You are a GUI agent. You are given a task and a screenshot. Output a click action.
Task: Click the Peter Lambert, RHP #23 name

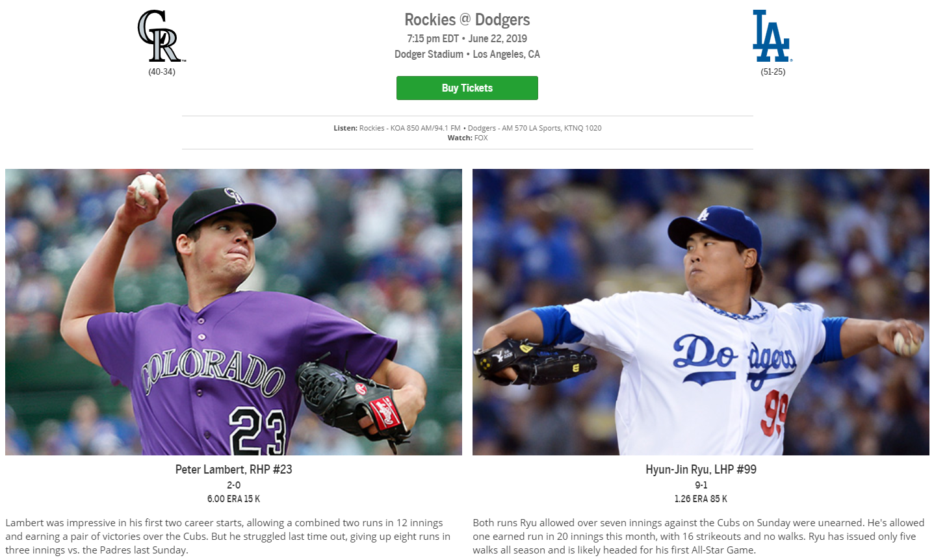pyautogui.click(x=233, y=469)
